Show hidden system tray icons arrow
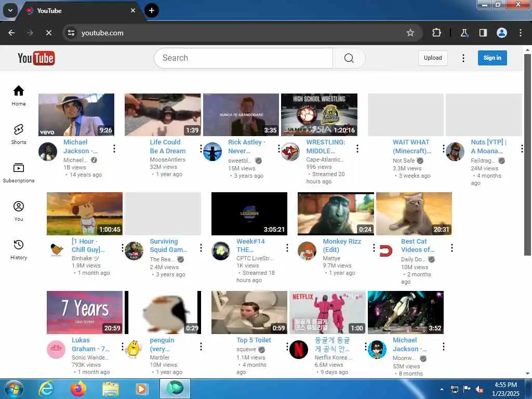Screen dimensions: 532x399 (x=442, y=389)
